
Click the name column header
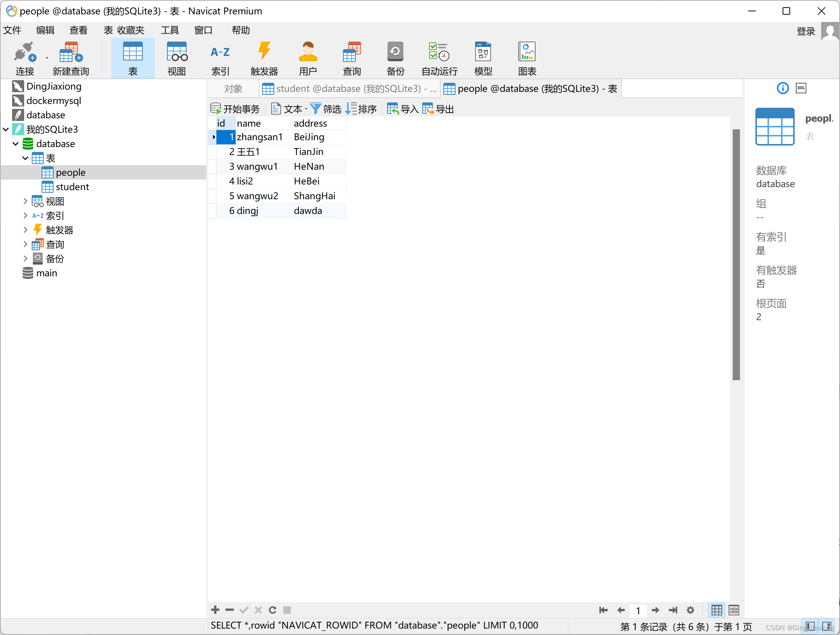(264, 123)
